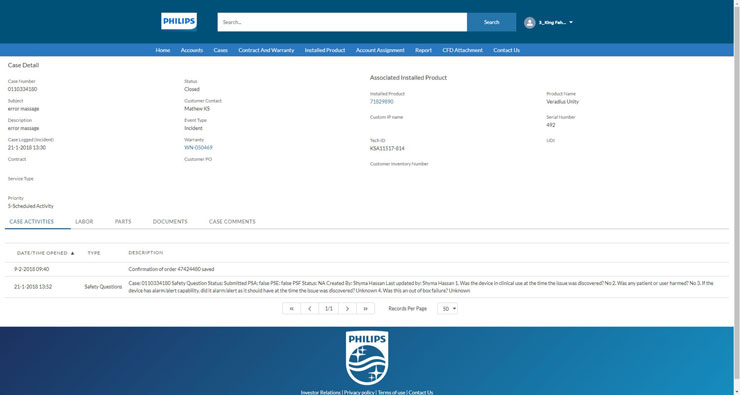
Task: Click the Philips logo in header
Action: [x=179, y=21]
